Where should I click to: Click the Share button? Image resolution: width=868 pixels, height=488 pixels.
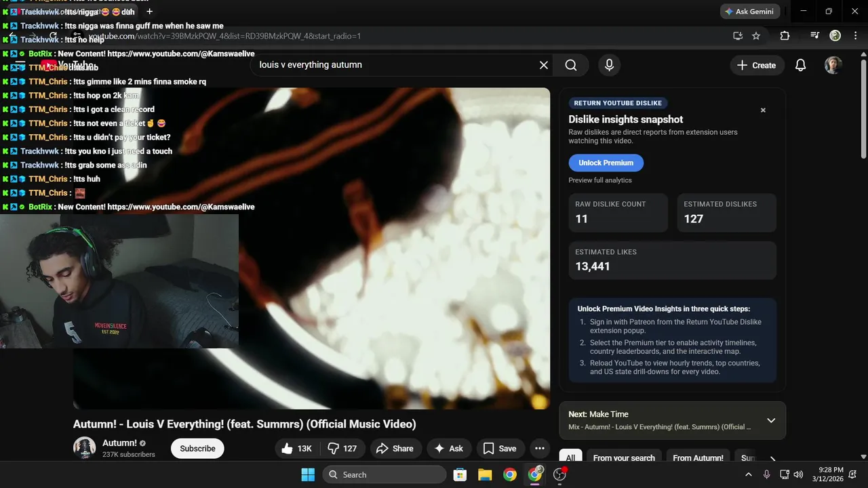click(x=395, y=449)
